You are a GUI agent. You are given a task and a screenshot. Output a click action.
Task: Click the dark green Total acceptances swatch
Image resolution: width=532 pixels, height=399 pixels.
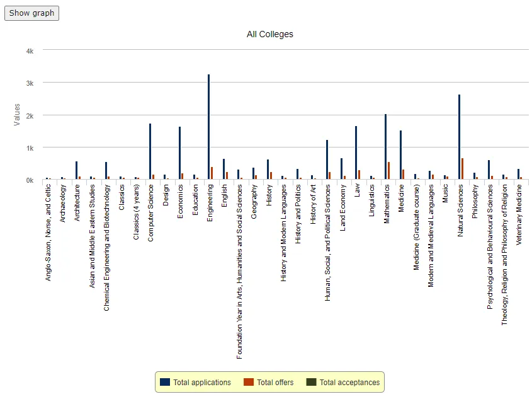point(311,382)
